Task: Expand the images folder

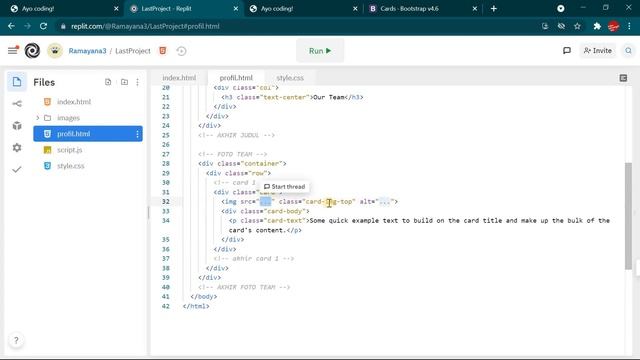Action: (x=38, y=118)
